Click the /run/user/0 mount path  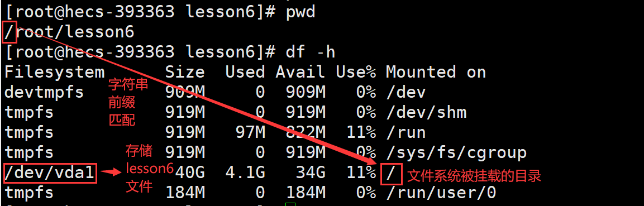click(441, 193)
